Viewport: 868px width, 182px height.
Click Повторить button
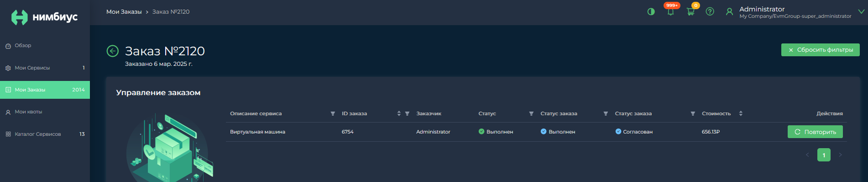[815, 132]
